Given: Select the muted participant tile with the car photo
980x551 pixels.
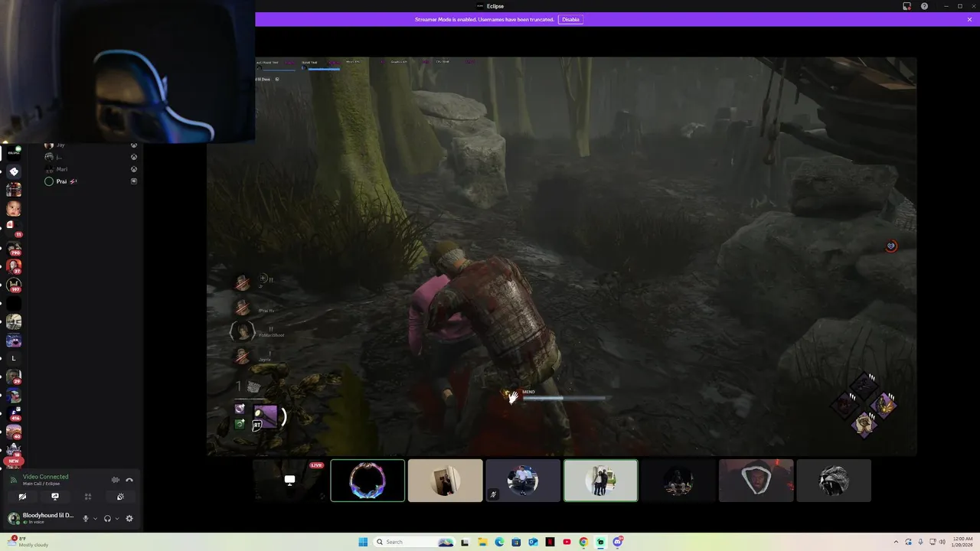Looking at the screenshot, I should point(523,481).
